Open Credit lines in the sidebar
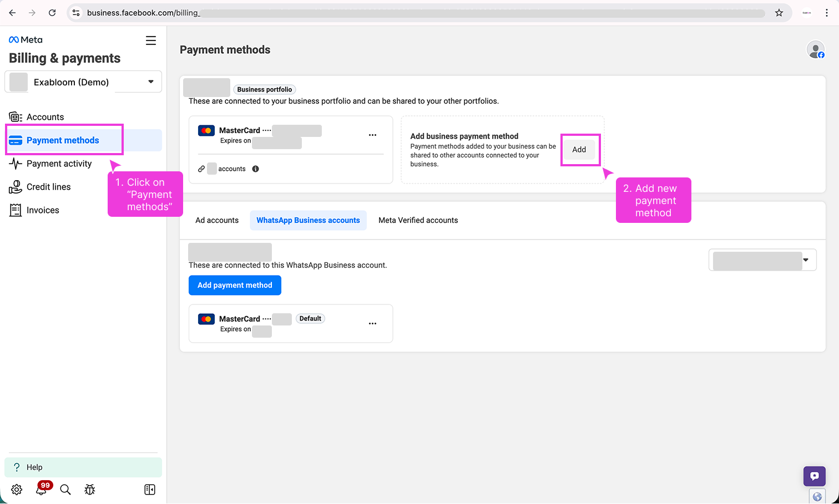Screen dimensions: 839x504 click(x=83, y=187)
